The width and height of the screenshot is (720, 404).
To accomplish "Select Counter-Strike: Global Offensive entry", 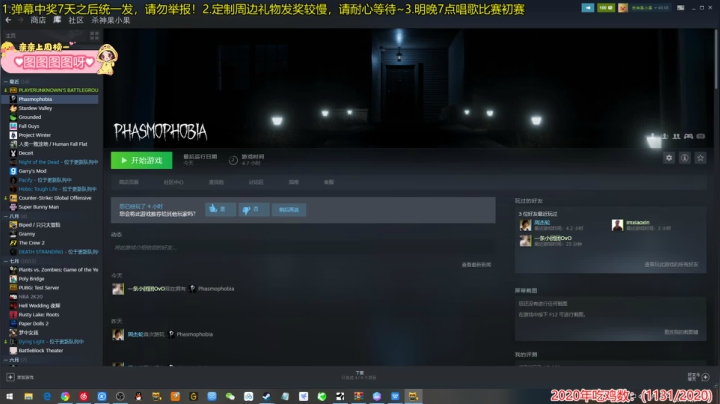I will click(54, 198).
